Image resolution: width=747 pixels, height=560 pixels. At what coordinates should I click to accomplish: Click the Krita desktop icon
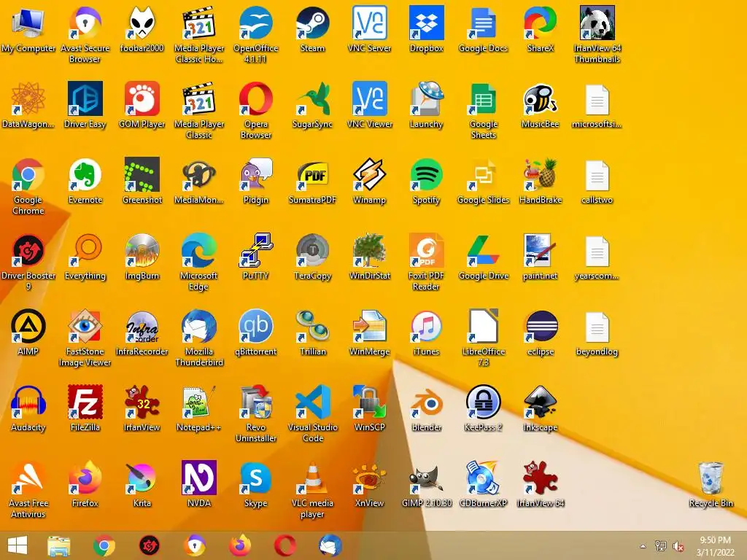click(142, 478)
